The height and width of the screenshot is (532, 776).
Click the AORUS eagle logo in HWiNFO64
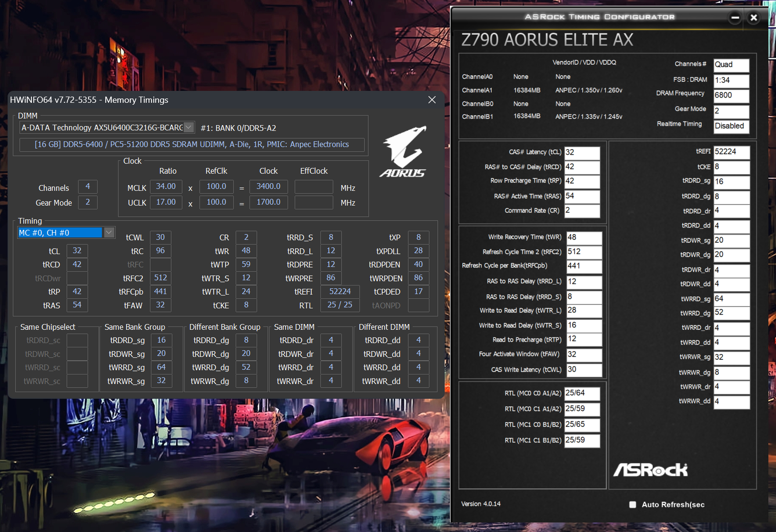[403, 151]
